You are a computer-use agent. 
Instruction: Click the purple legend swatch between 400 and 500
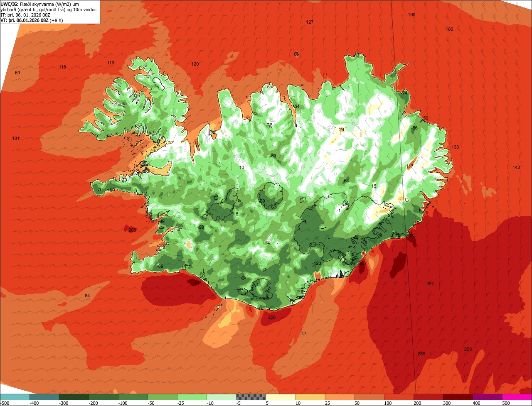[x=488, y=397]
